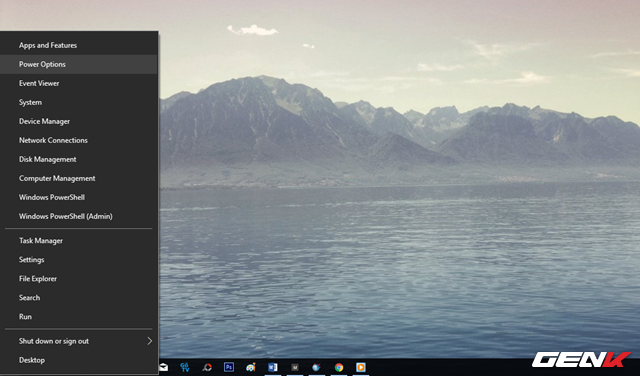Viewport: 640px width, 376px height.
Task: Start Windows PowerShell (Admin)
Action: 79,216
